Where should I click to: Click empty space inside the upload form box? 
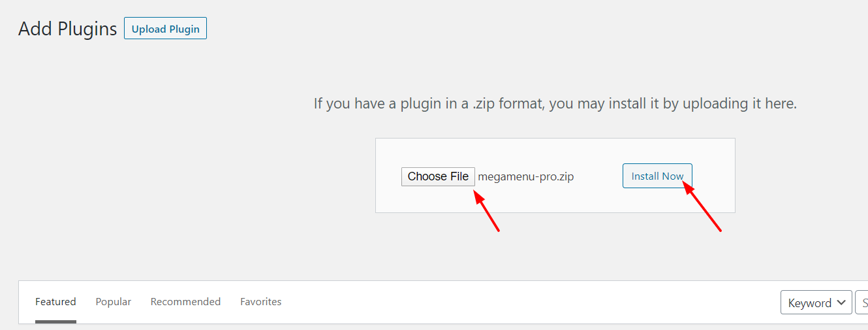tap(555, 199)
